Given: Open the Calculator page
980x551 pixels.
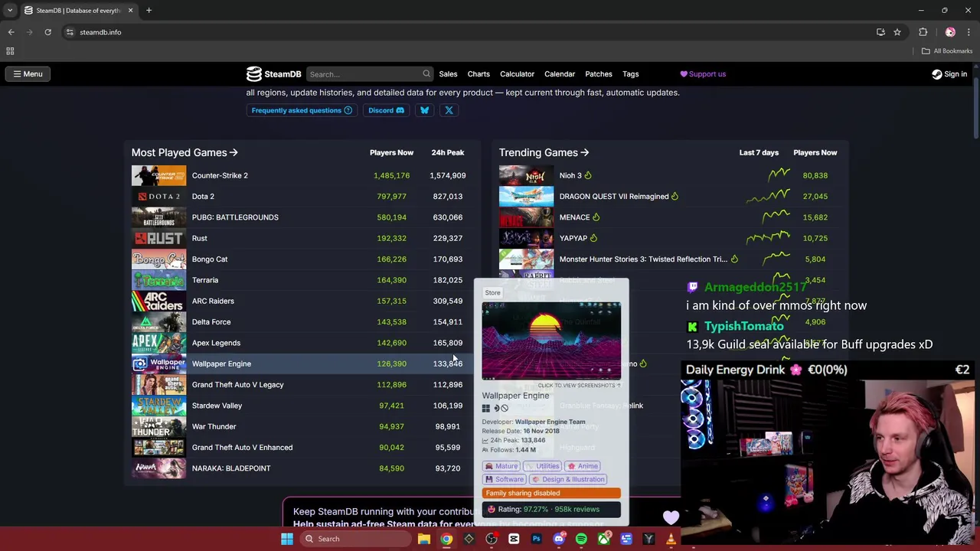Looking at the screenshot, I should point(517,74).
